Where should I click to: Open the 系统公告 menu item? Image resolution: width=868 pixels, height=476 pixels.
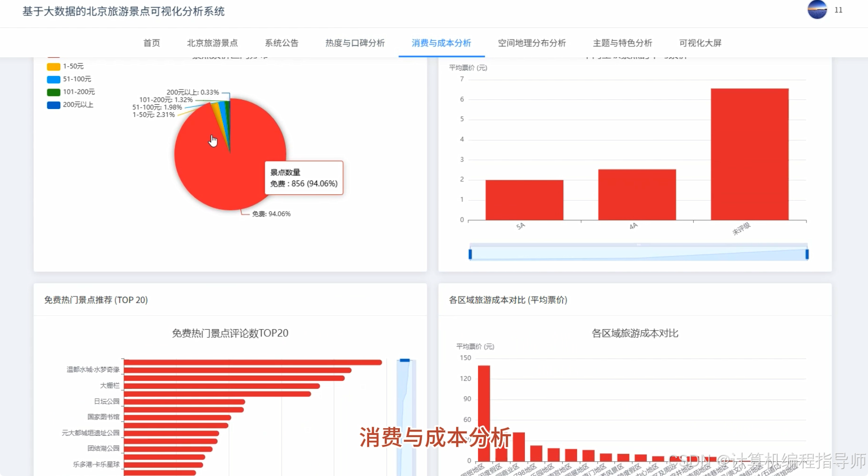282,43
